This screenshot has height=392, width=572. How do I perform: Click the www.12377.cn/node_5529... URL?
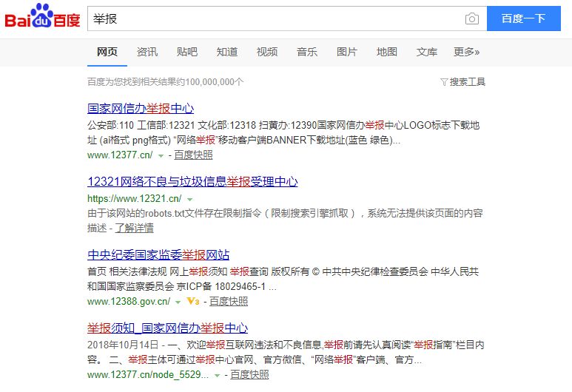(x=148, y=375)
